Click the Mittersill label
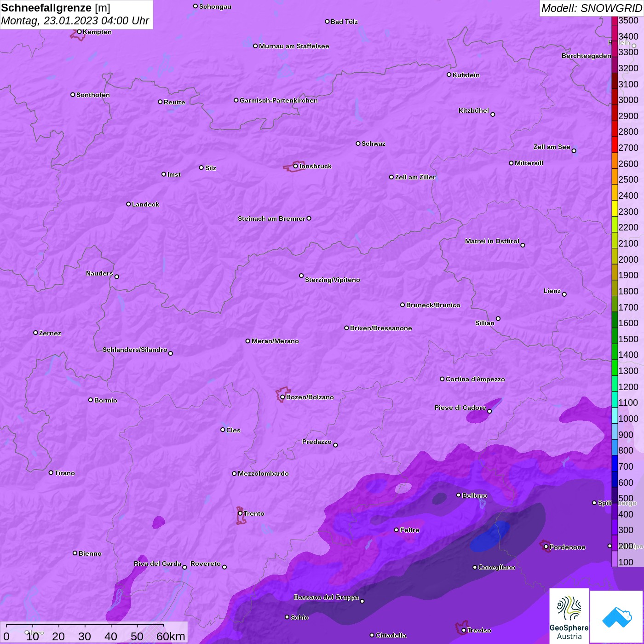 pos(529,163)
